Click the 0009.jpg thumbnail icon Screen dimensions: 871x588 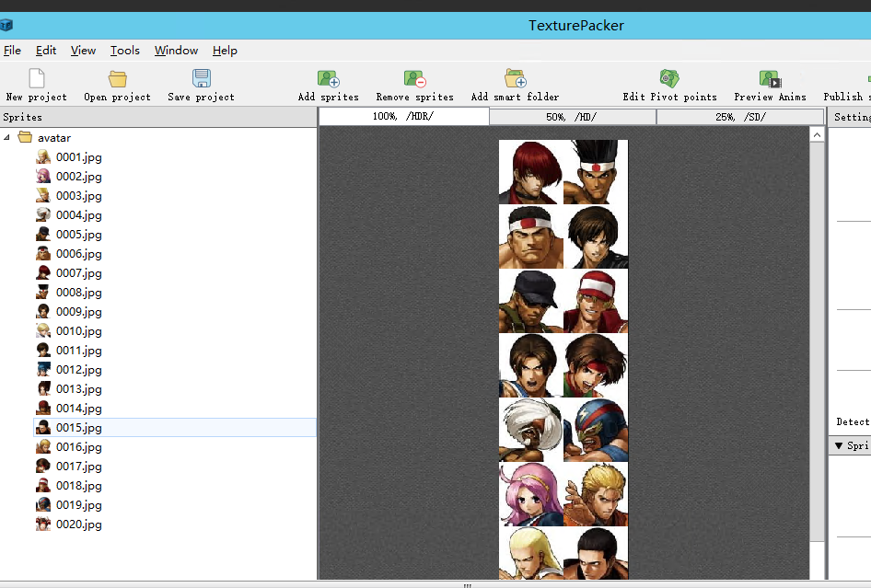click(x=43, y=312)
